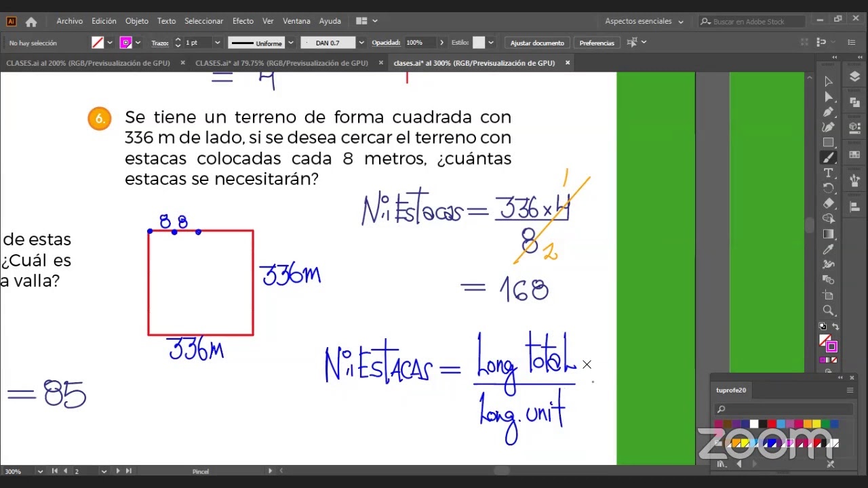Image resolution: width=868 pixels, height=488 pixels.
Task: Select the Rotate tool
Action: (828, 188)
